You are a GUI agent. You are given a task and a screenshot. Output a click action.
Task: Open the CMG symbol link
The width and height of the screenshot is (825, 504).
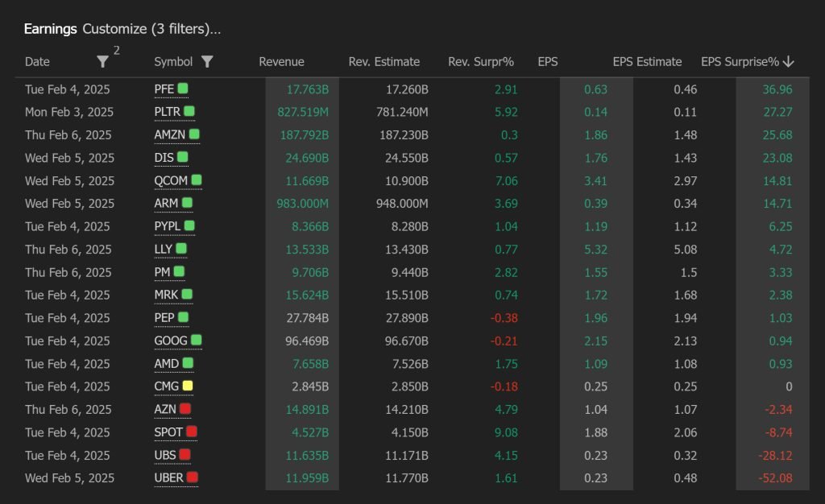pyautogui.click(x=167, y=386)
